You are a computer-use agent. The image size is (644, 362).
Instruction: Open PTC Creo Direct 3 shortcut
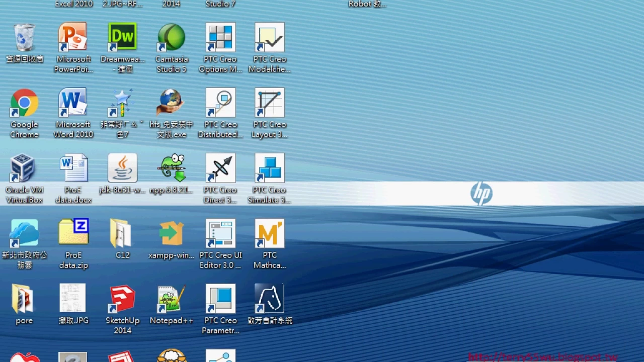(x=220, y=168)
